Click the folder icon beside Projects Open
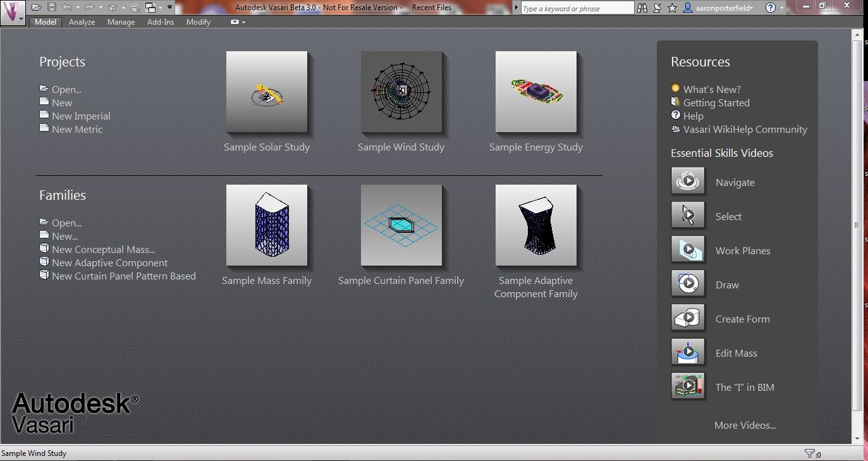868x461 pixels. coord(44,89)
